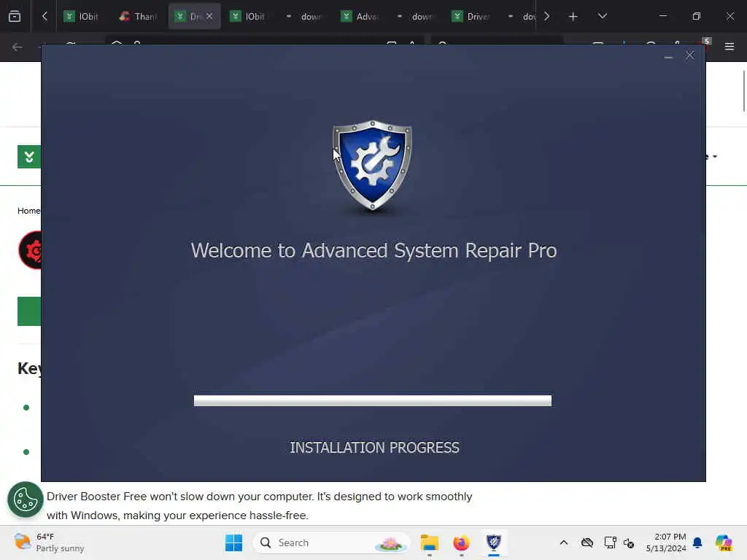Switch to the second IObit tab

[248, 17]
